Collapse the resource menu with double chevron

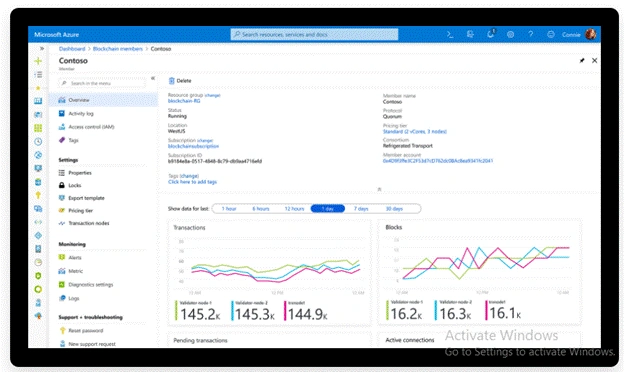tap(153, 78)
